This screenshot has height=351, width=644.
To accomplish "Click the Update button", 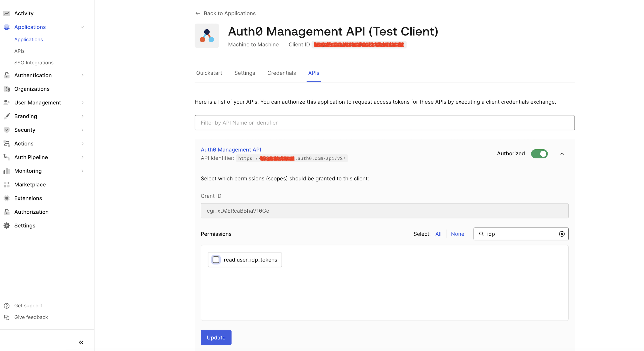I will coord(216,337).
